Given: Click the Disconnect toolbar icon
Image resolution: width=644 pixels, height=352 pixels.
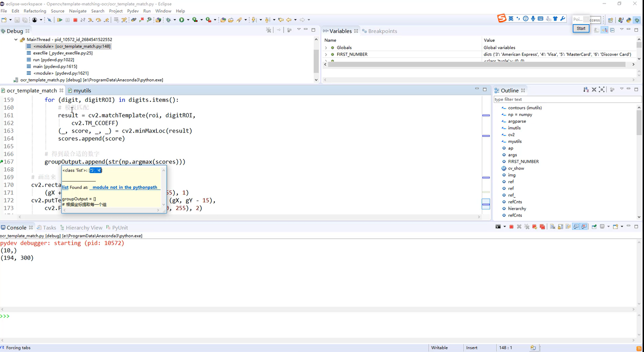Looking at the screenshot, I should point(83,20).
